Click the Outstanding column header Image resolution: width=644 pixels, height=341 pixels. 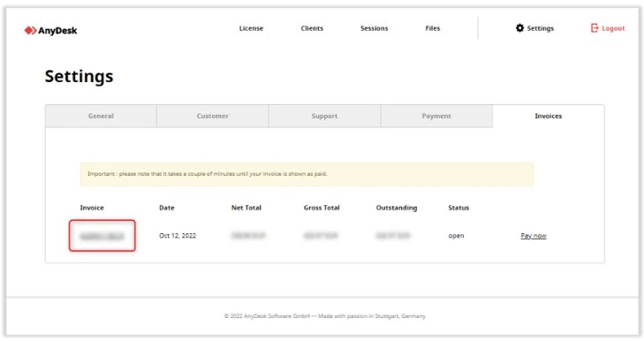click(397, 208)
